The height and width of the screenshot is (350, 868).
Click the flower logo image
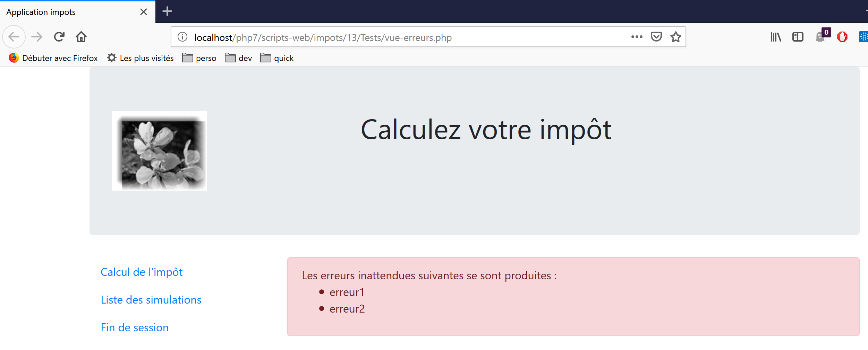point(159,151)
